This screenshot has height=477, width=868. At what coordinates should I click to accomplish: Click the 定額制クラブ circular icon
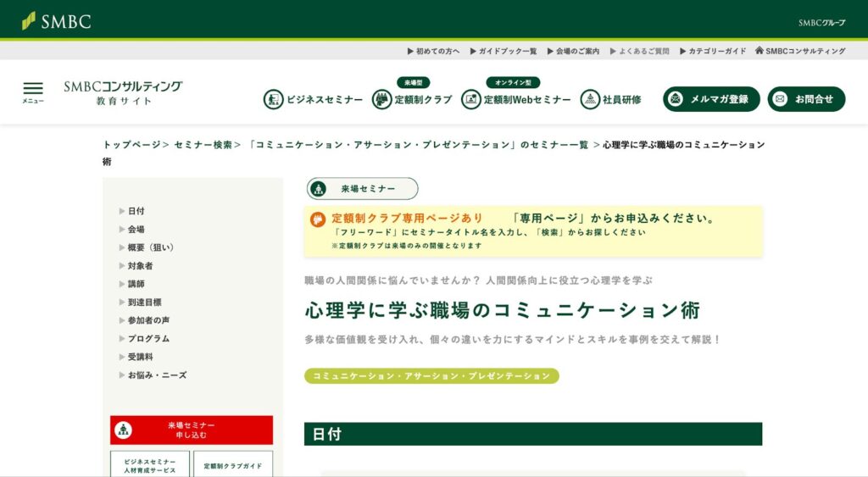(x=382, y=99)
